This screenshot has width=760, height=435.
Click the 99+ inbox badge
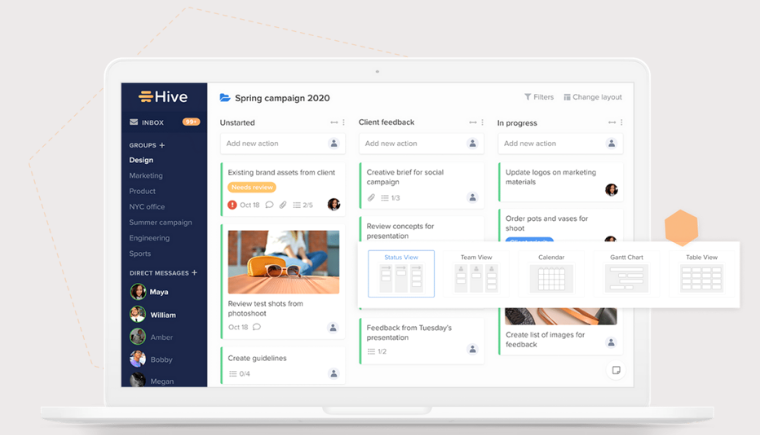(190, 122)
